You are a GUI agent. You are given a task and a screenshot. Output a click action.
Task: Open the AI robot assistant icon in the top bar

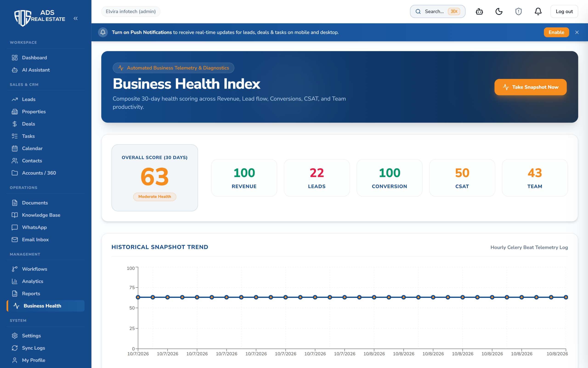[x=479, y=11]
